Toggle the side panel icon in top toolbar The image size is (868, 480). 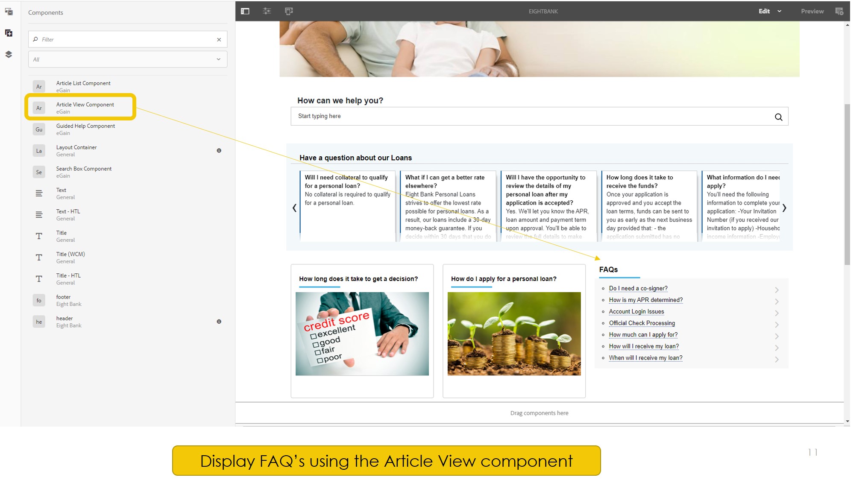coord(245,12)
